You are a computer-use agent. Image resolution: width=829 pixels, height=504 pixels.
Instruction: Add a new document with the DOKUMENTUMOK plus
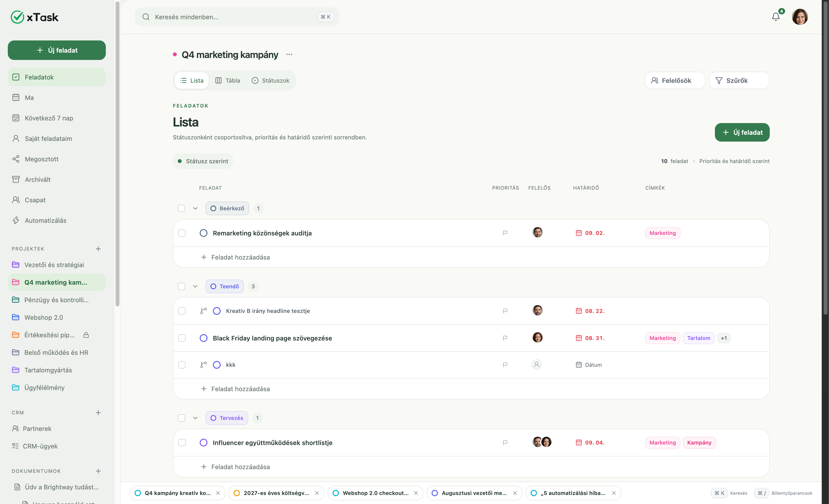coord(98,471)
